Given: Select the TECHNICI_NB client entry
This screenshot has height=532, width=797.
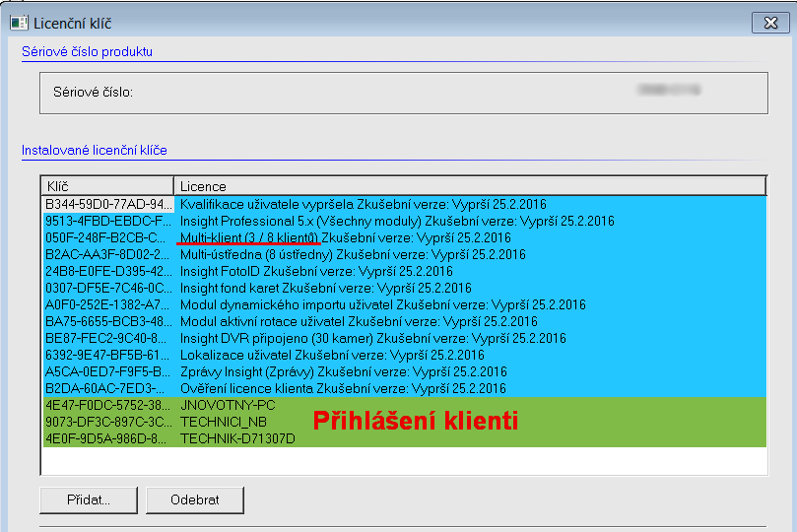Looking at the screenshot, I should coord(222,422).
